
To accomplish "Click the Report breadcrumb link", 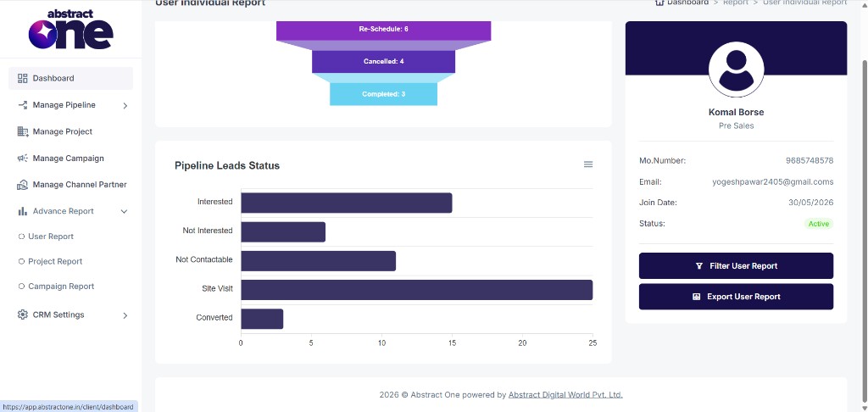I will pyautogui.click(x=736, y=3).
